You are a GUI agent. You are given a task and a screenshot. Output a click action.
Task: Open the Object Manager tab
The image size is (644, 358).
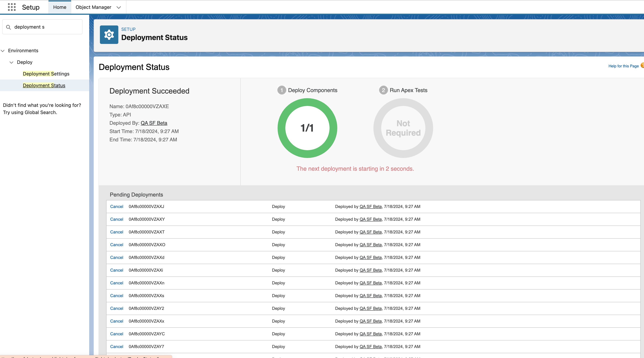coord(93,7)
